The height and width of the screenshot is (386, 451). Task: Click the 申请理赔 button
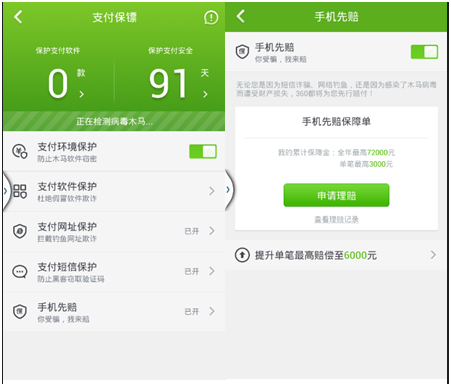click(336, 195)
